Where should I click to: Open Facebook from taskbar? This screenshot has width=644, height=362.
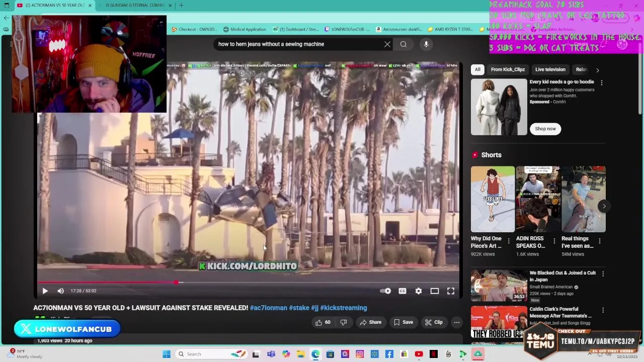(389, 354)
